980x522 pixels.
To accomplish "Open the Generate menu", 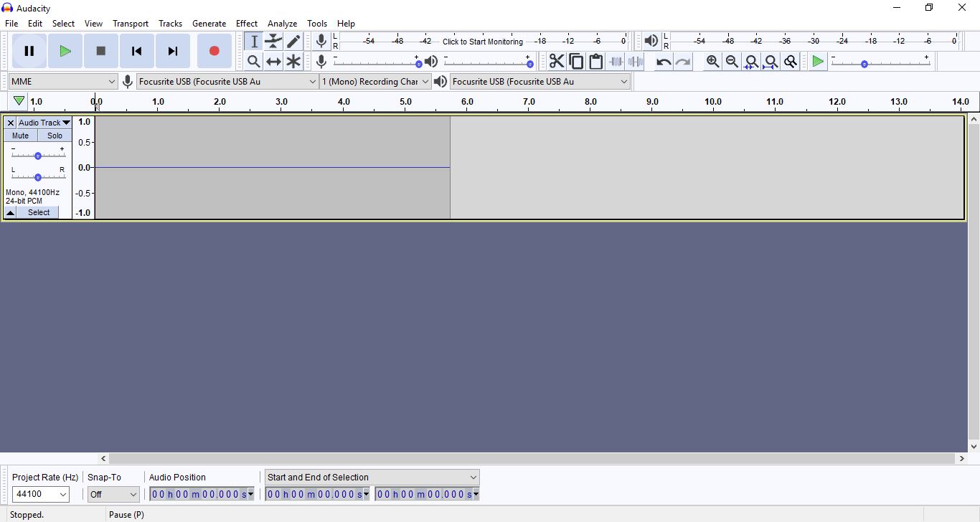I will click(x=209, y=24).
